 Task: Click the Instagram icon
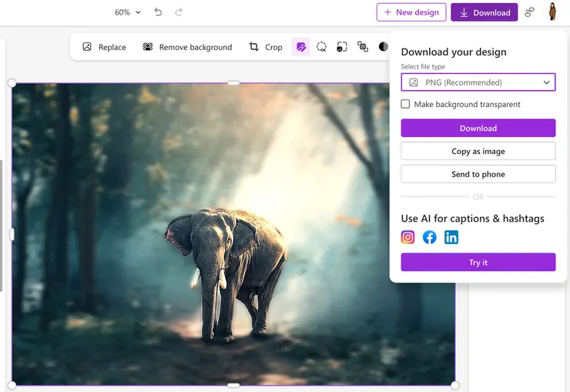click(408, 237)
